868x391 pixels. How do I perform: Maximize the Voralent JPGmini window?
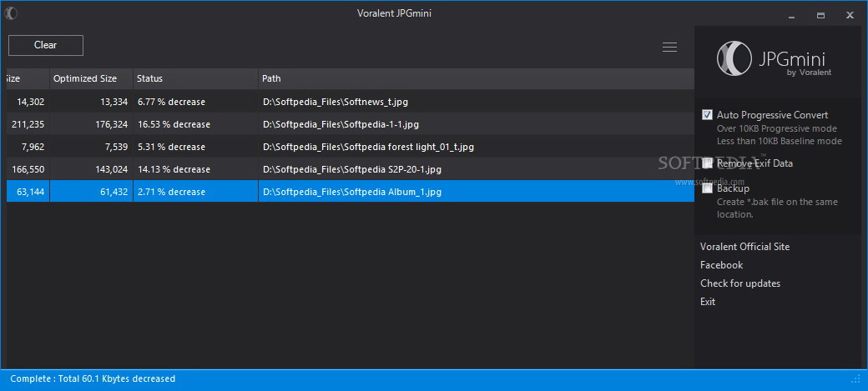point(820,14)
